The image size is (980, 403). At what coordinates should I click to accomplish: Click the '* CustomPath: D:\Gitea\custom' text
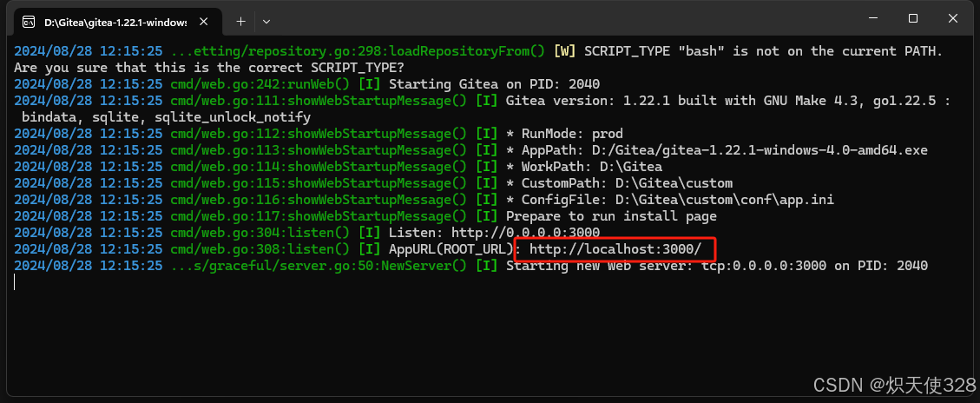pyautogui.click(x=619, y=183)
